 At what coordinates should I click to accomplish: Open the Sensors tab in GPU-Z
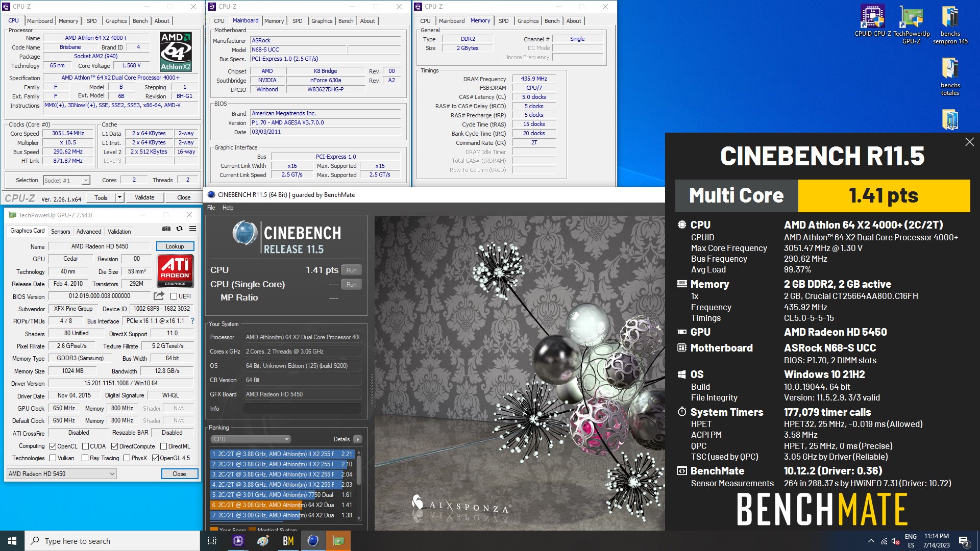[x=60, y=232]
